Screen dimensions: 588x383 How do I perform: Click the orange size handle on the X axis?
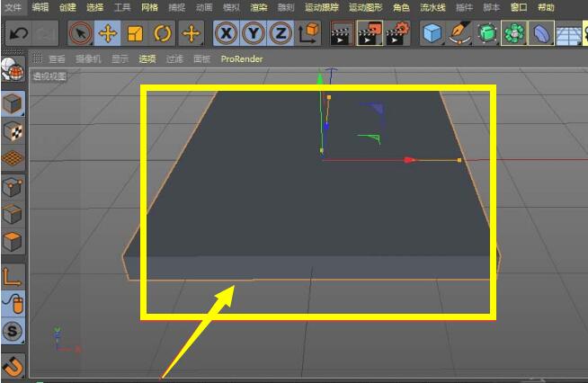point(459,160)
